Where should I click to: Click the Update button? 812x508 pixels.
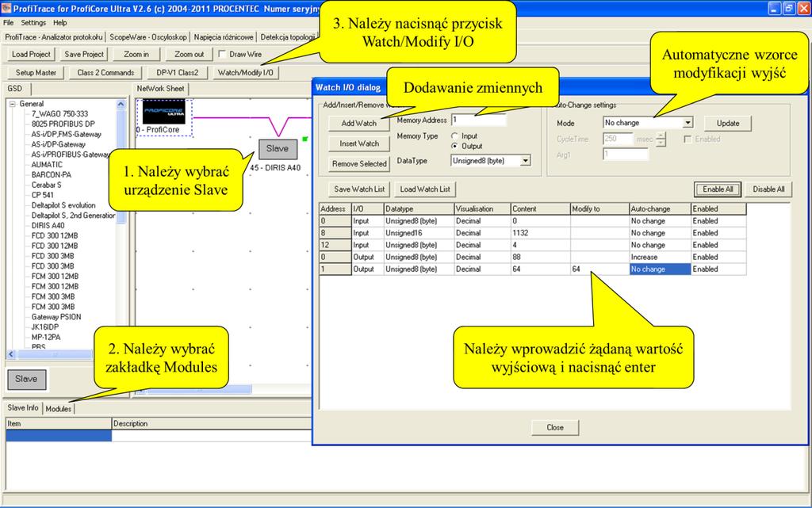click(x=728, y=123)
